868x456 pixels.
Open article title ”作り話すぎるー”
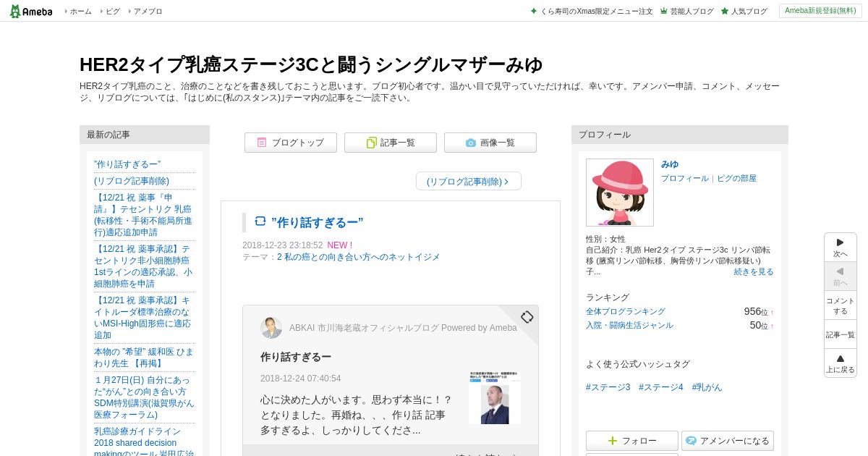click(x=318, y=222)
